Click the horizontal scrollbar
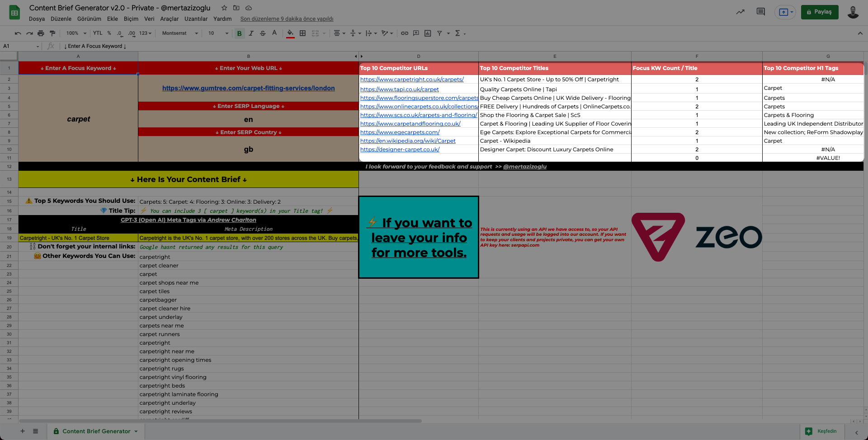This screenshot has height=440, width=868. click(x=220, y=421)
